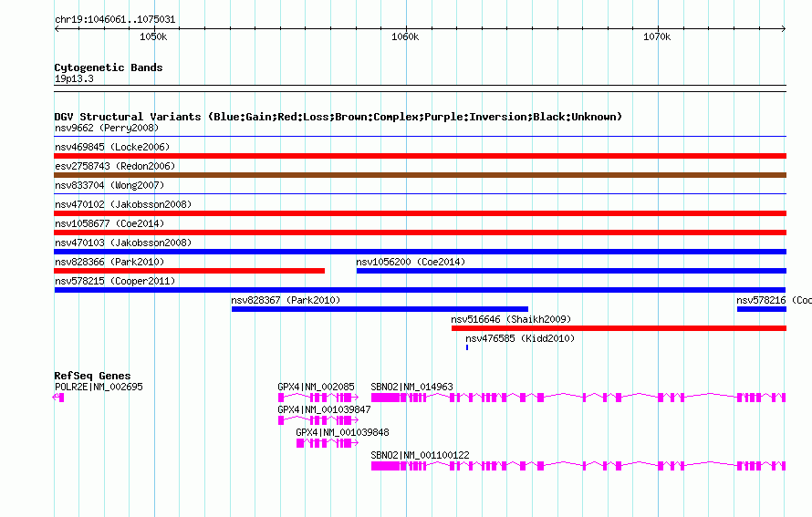Open the nsv516646 (Shaikh2009) label text

pyautogui.click(x=511, y=319)
